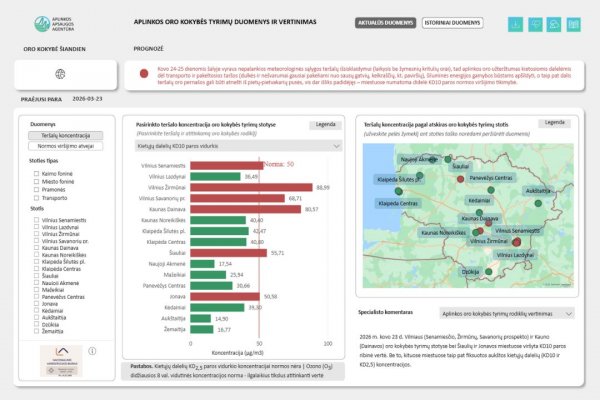This screenshot has width=600, height=400.
Task: Select the Vilnius Lazdynai station checkbox
Action: 36,227
